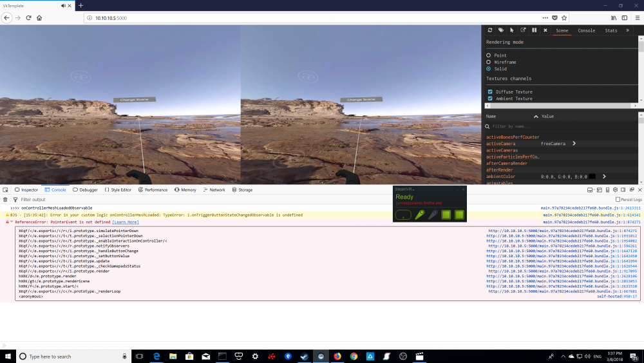
Task: Switch to the Debugger tab
Action: pos(85,190)
